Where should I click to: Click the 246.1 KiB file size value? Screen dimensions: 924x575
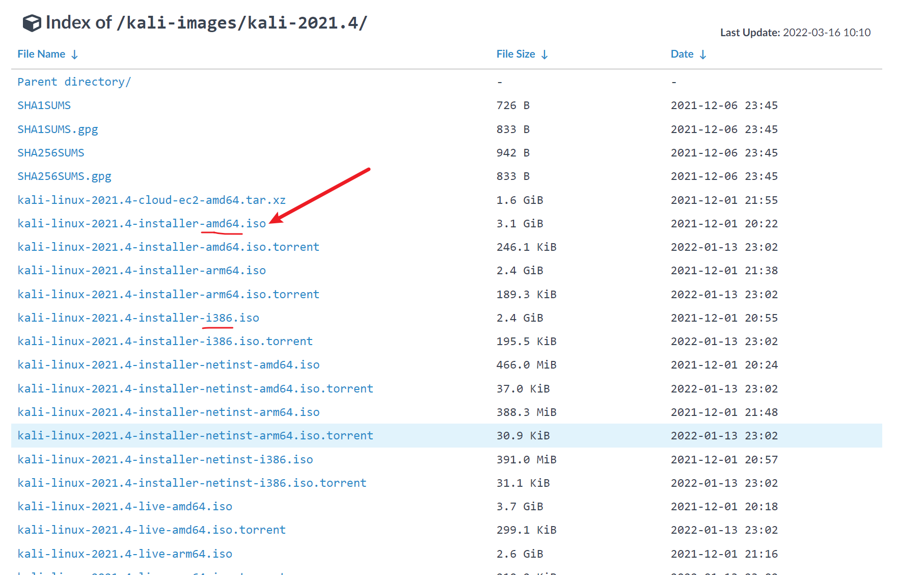pos(527,247)
